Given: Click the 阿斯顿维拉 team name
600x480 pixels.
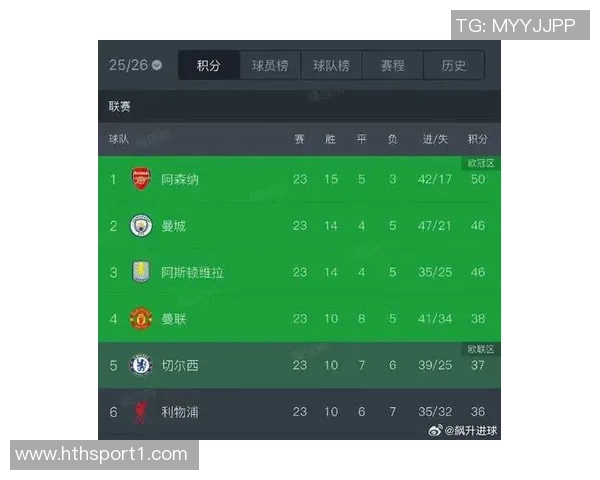Looking at the screenshot, I should 192,272.
